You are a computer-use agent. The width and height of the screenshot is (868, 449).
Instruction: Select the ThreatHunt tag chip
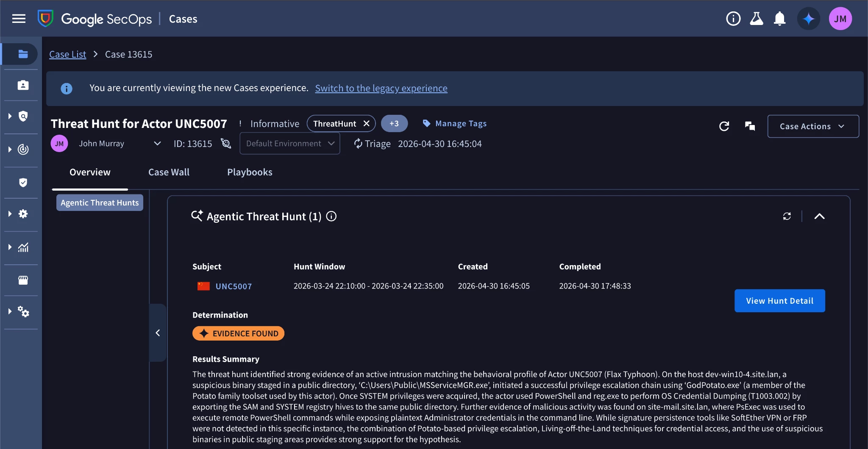335,124
